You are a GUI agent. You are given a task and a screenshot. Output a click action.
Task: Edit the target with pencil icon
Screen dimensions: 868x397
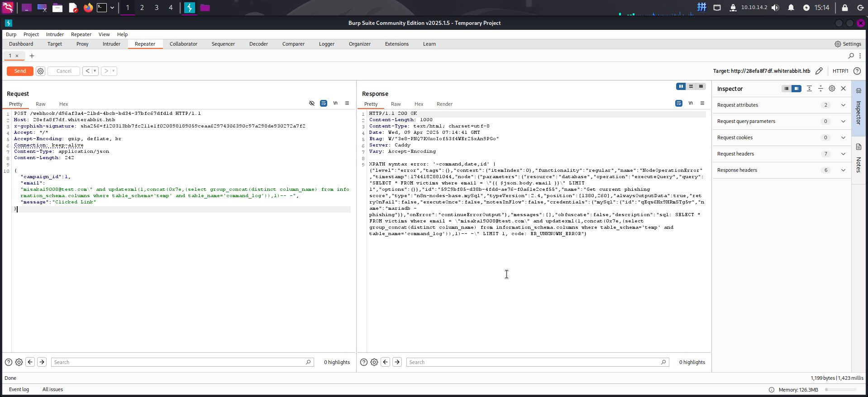[x=819, y=71]
